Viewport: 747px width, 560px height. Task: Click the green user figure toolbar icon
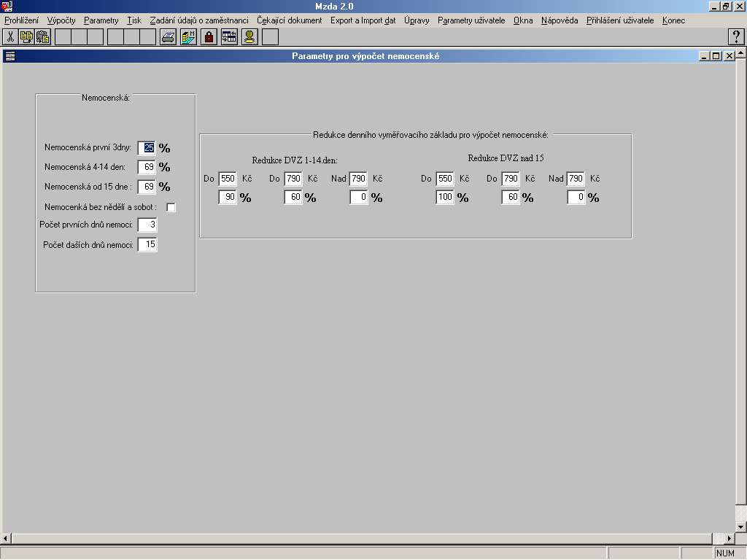point(250,36)
